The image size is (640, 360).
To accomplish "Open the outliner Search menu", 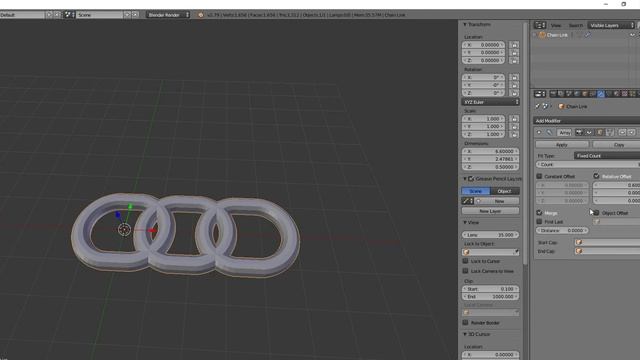I will 576,25.
